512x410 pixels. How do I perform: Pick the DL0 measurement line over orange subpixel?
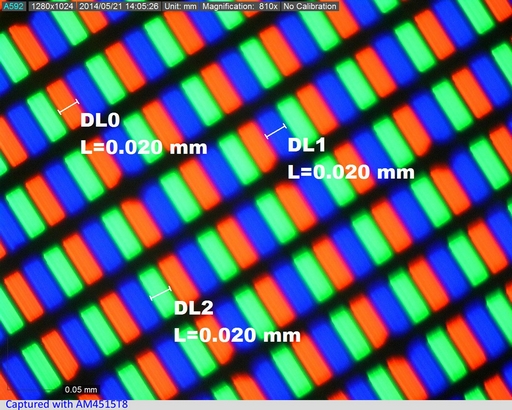(x=69, y=107)
